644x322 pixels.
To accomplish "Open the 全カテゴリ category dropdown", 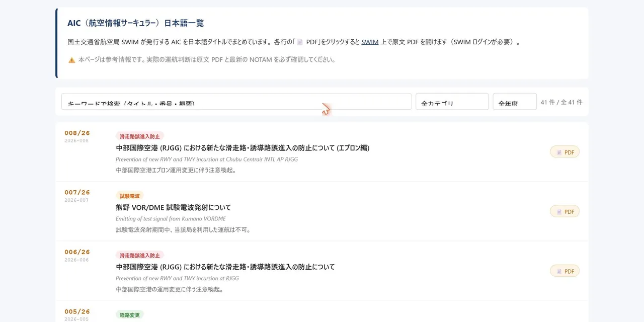I will tap(452, 102).
